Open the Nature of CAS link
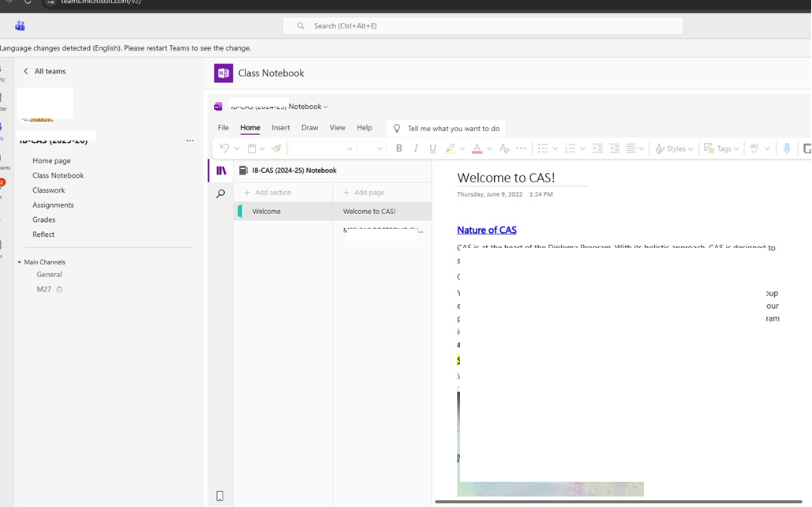Viewport: 812px width, 507px height. point(487,230)
